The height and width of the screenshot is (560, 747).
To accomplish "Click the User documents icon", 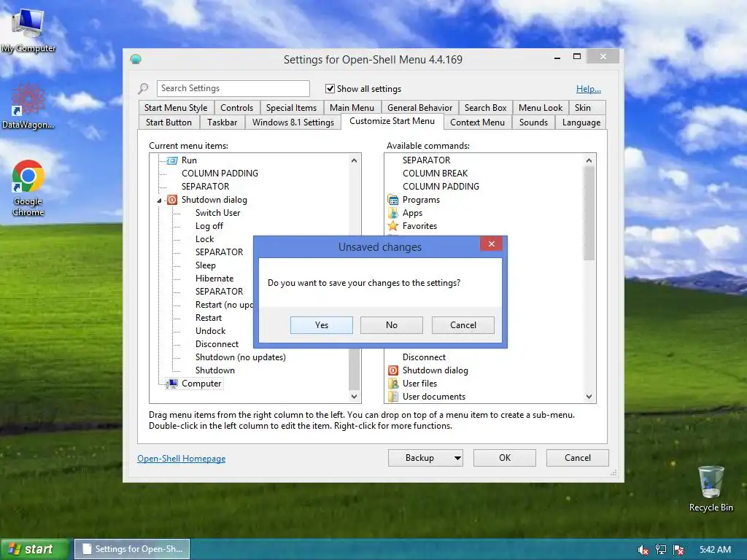I will click(393, 397).
